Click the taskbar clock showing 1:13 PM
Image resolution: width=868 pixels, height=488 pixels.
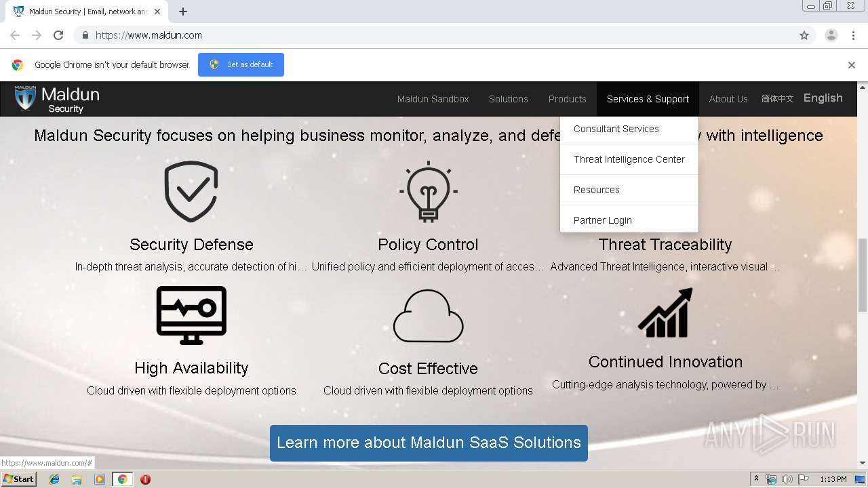pyautogui.click(x=833, y=479)
